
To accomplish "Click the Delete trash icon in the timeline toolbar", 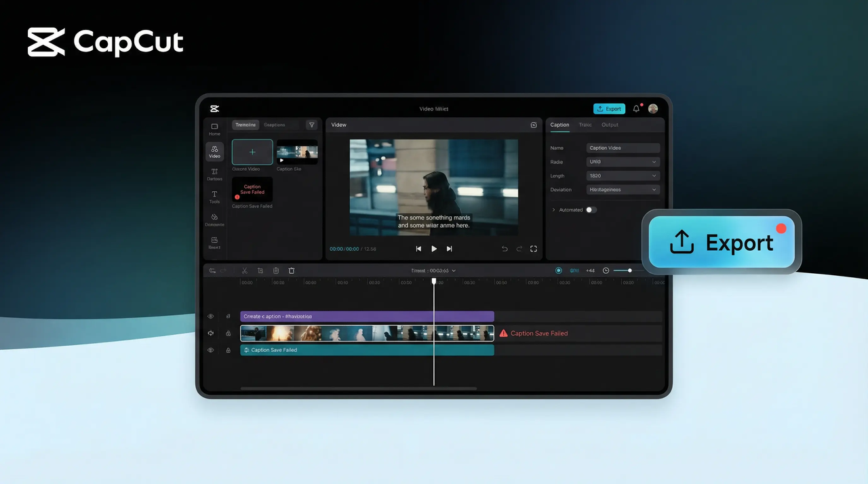I will click(291, 270).
